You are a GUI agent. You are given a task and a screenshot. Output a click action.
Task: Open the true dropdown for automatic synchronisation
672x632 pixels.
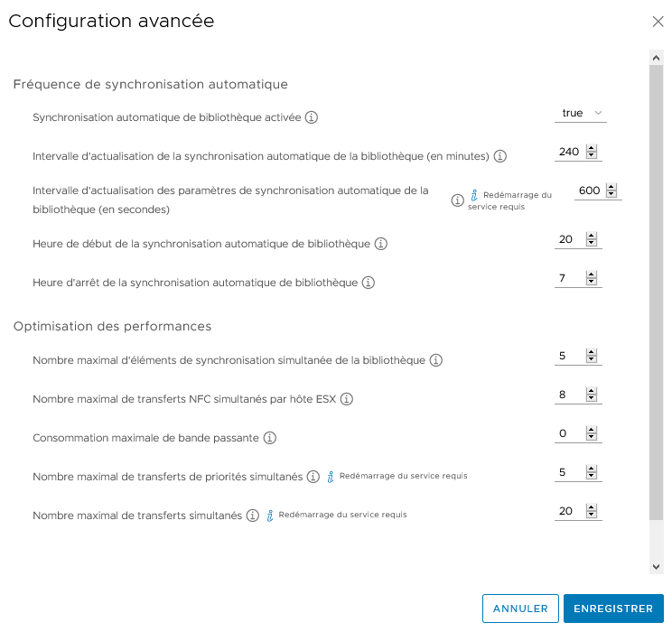click(580, 113)
